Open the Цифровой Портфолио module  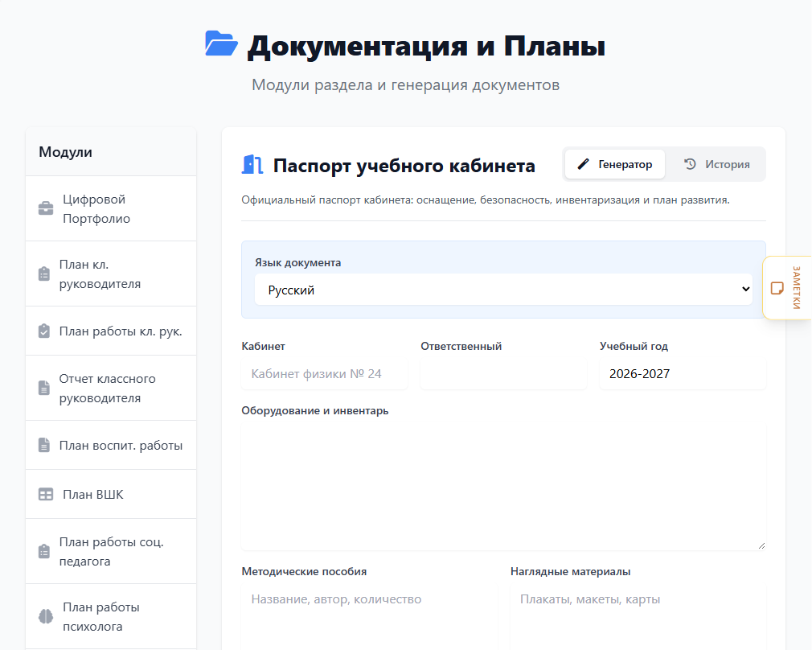point(111,208)
